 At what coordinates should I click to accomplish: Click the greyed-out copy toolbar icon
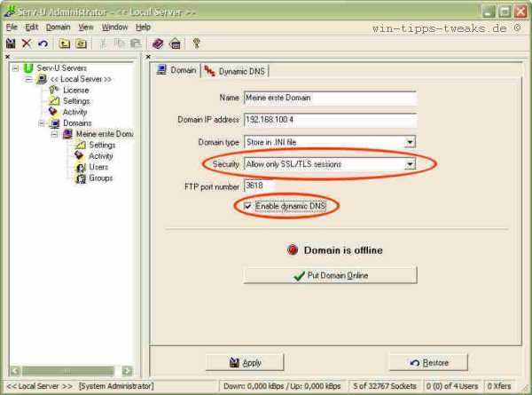119,43
